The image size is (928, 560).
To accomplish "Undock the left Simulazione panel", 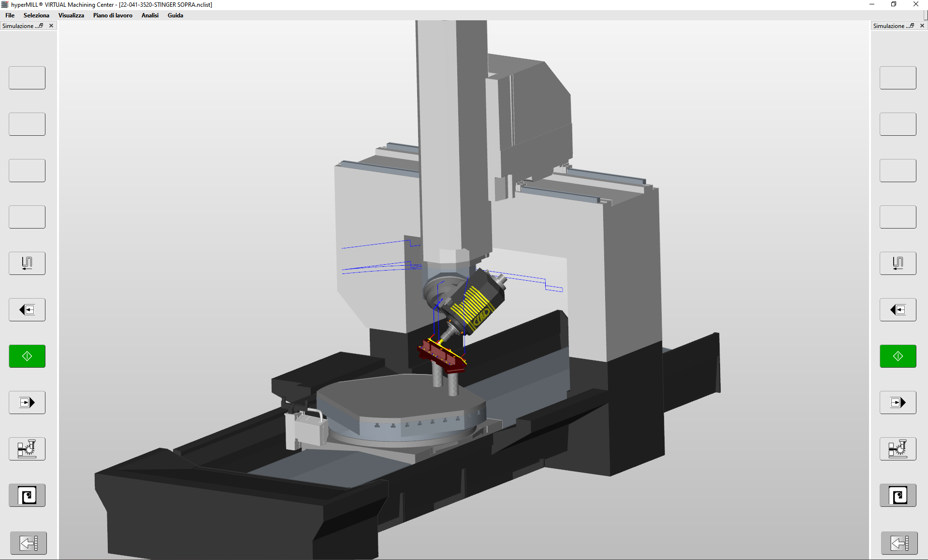I will click(41, 26).
